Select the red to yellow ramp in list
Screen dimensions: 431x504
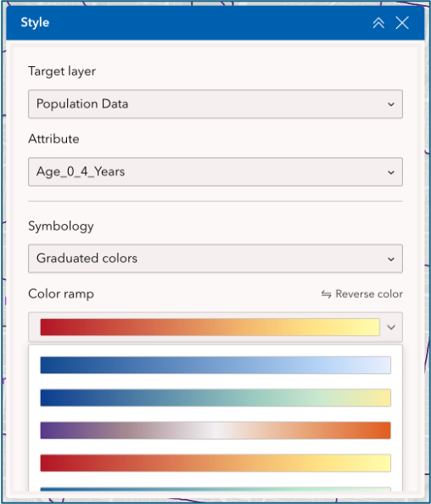click(x=215, y=463)
